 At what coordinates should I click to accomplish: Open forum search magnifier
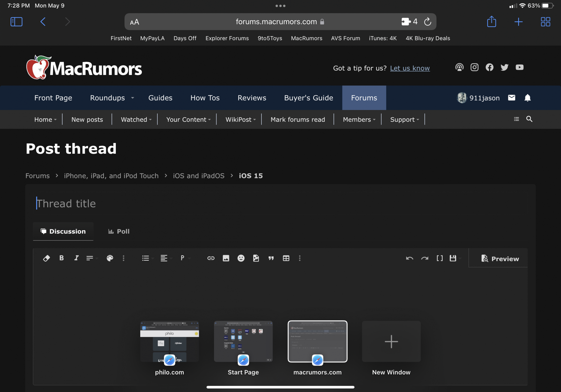tap(529, 119)
